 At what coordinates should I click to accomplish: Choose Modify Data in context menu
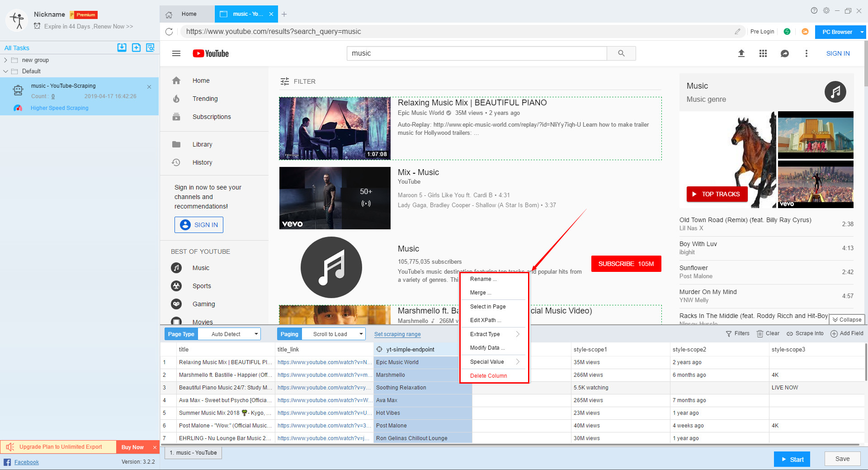coord(494,348)
